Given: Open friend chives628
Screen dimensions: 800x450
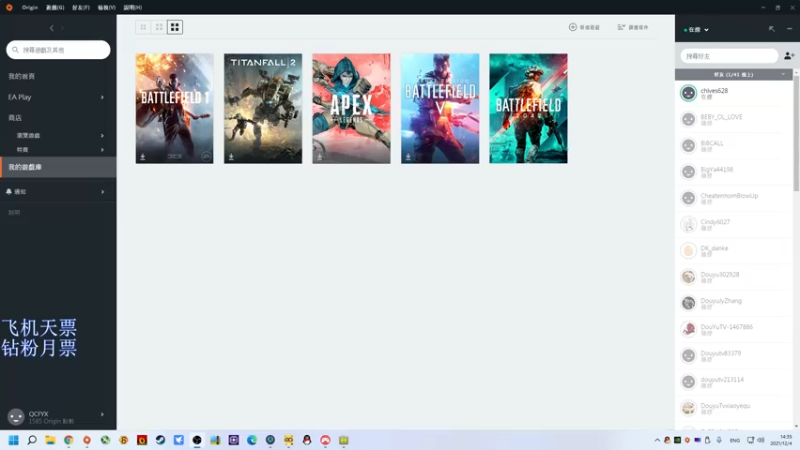Looking at the screenshot, I should point(733,93).
